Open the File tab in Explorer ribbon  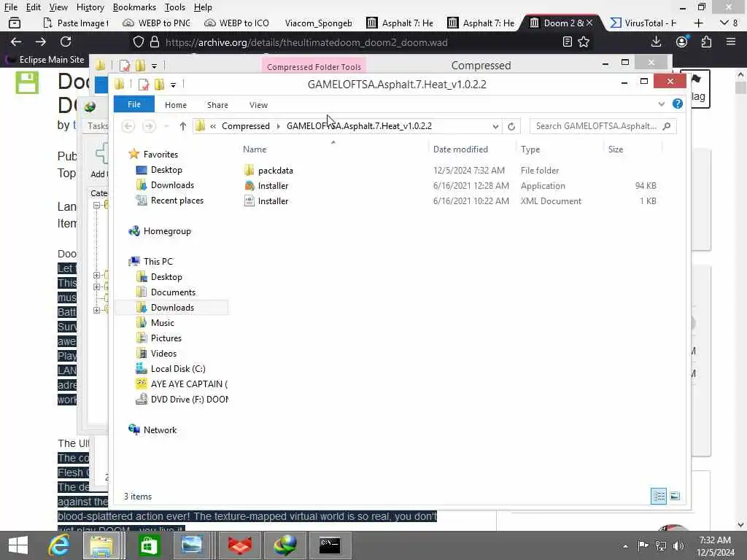[134, 104]
